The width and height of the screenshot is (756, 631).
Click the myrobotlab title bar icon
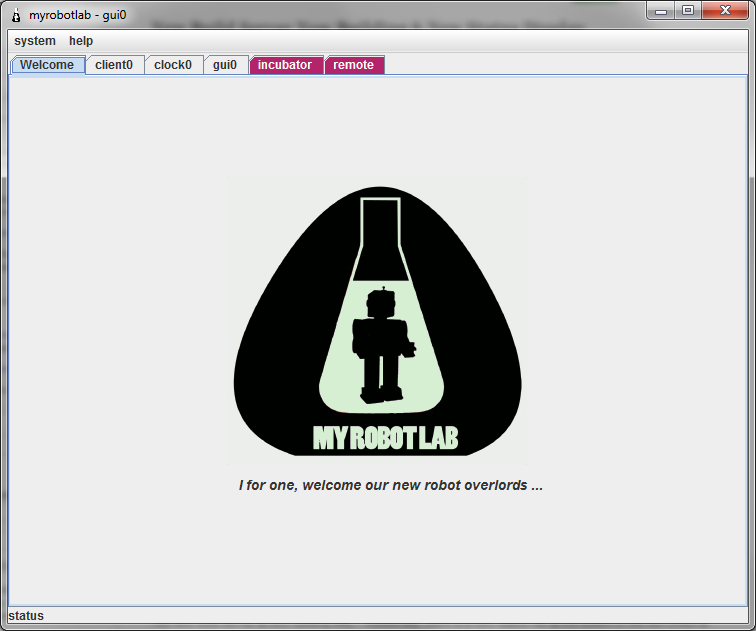point(16,15)
